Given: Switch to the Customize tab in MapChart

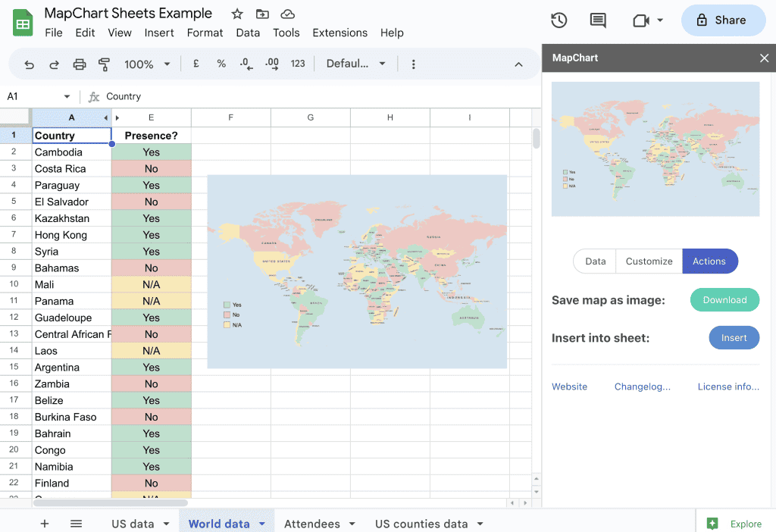Looking at the screenshot, I should click(649, 261).
